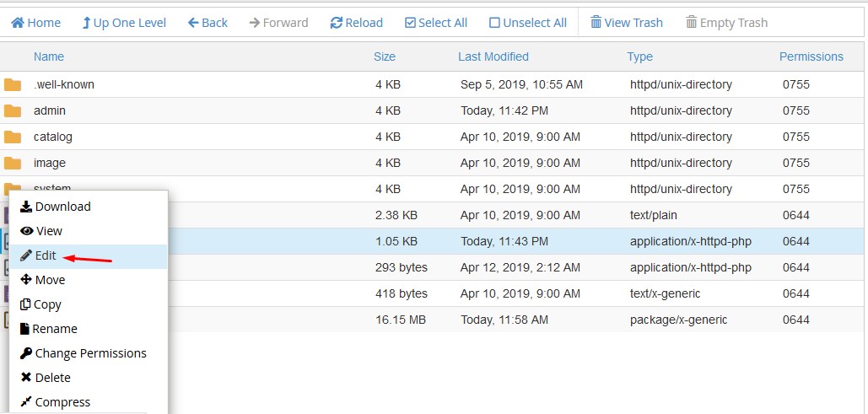Viewport: 868px width, 414px height.
Task: Click the key icon for Change Permissions
Action: pos(26,353)
